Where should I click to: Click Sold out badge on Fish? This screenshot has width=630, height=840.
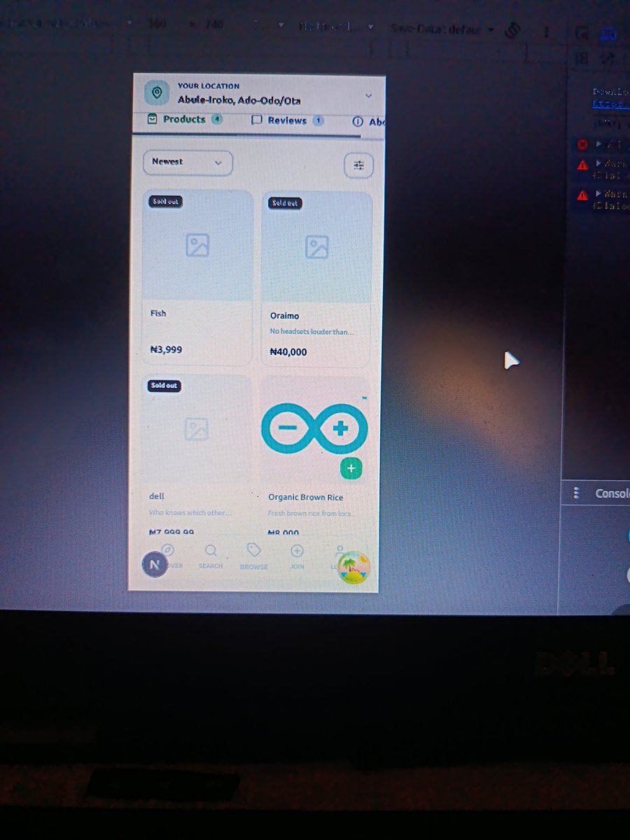(164, 202)
